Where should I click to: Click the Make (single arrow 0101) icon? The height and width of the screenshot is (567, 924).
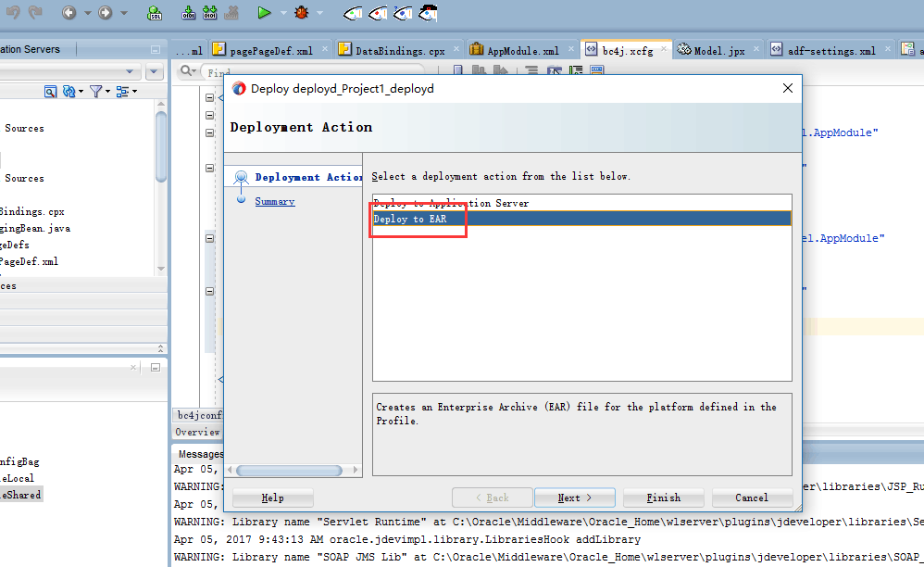pos(189,12)
